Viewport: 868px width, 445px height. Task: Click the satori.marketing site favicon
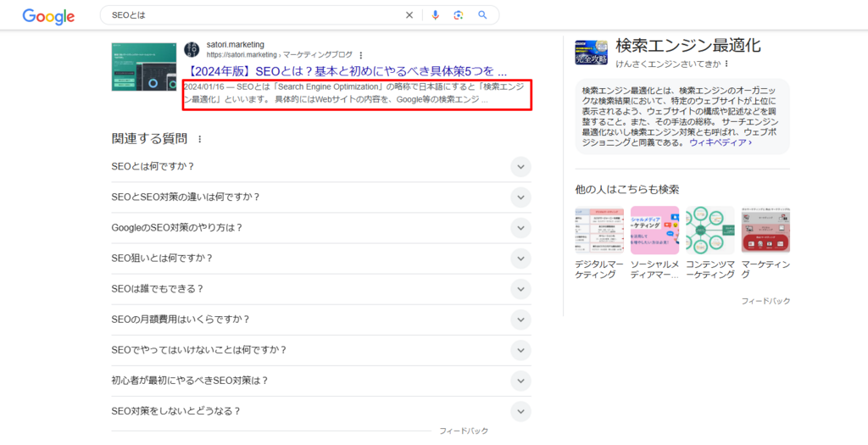click(x=192, y=49)
